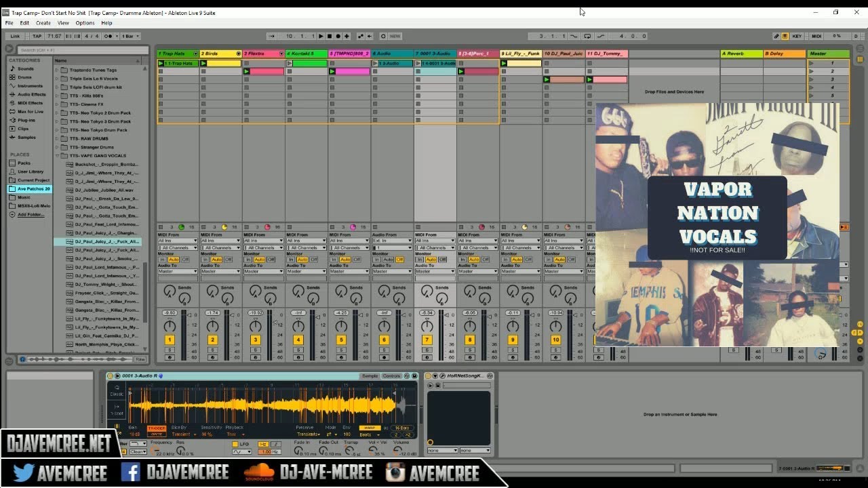Screen dimensions: 868x488
Task: Toggle the browser preview headphone button
Action: [22, 359]
